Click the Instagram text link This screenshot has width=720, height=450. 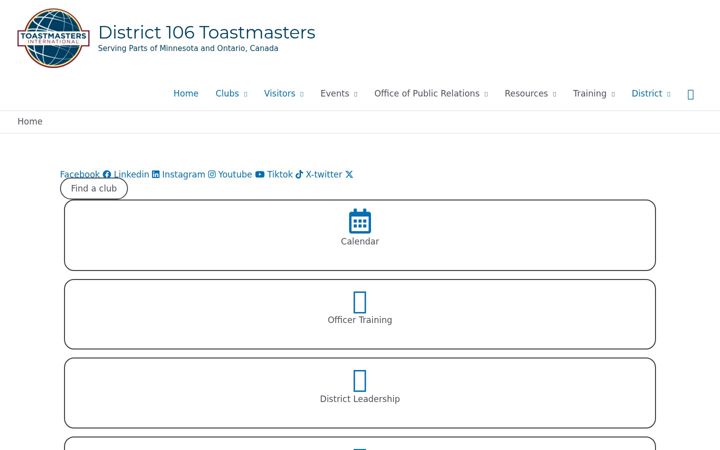(x=184, y=174)
